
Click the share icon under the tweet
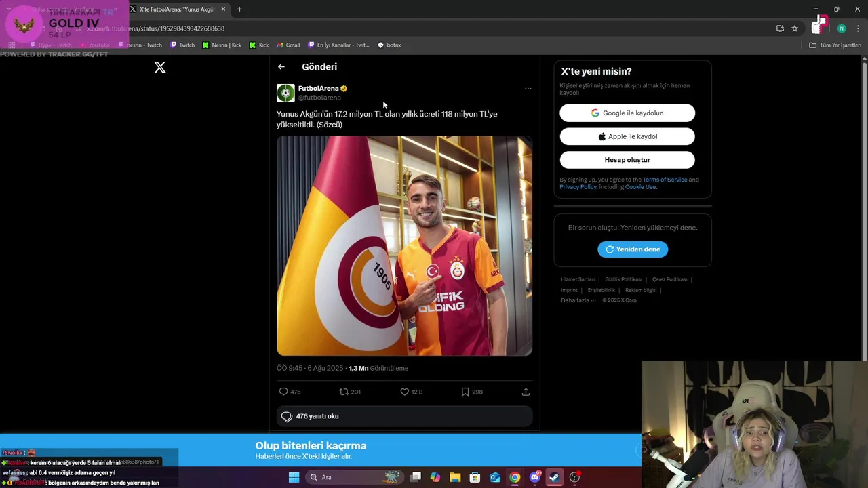pyautogui.click(x=526, y=392)
